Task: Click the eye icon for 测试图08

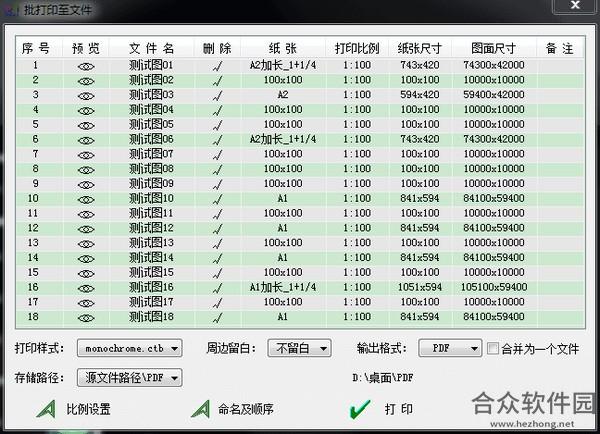Action: tap(86, 170)
